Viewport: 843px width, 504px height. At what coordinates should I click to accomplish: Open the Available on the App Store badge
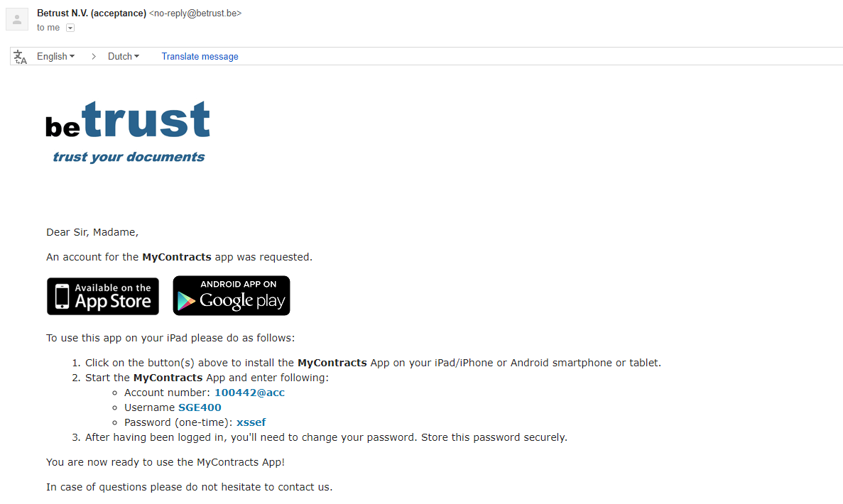[x=103, y=296]
